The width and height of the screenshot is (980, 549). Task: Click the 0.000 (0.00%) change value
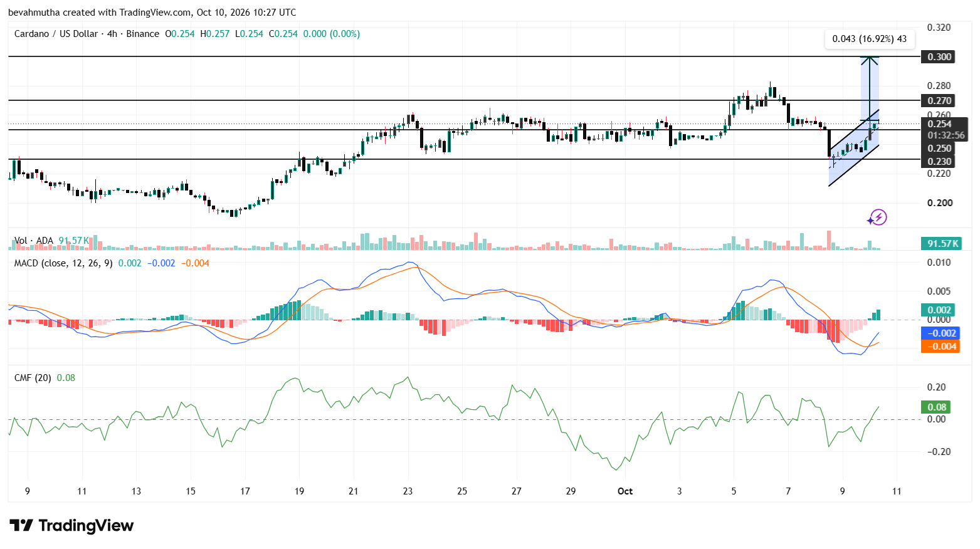tap(332, 34)
